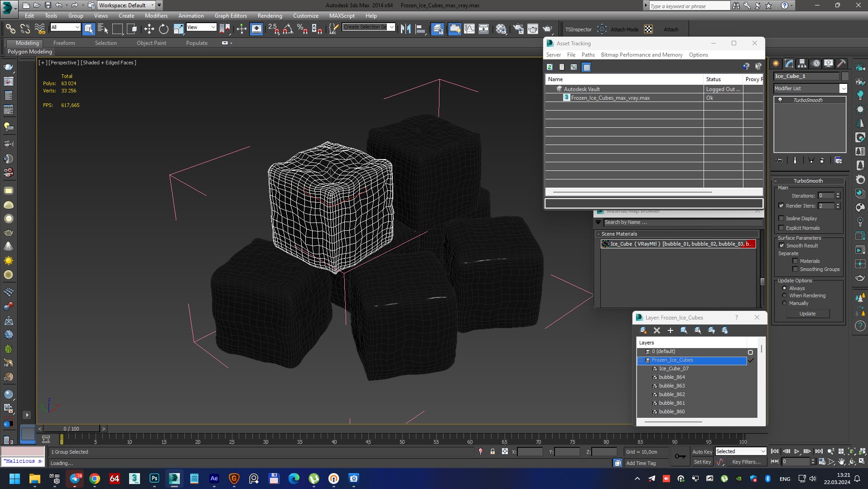Click Remove modifier from stack icon
868x489 pixels.
[x=822, y=160]
